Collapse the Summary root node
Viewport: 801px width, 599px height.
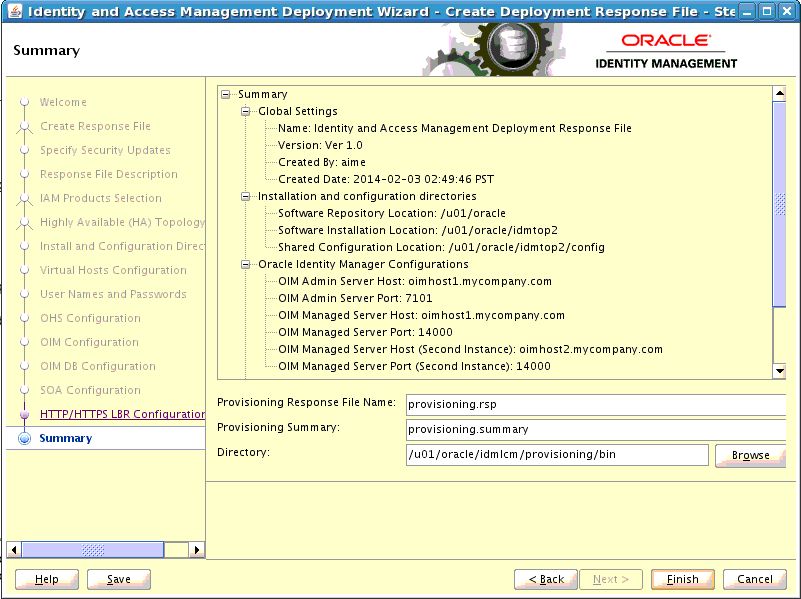tap(225, 94)
